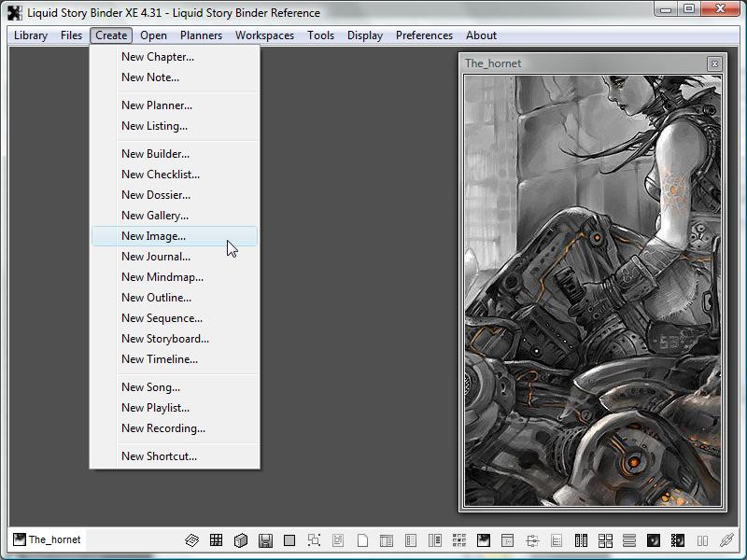Viewport: 747px width, 560px height.
Task: Click the three stacked rows icon
Action: tap(629, 540)
